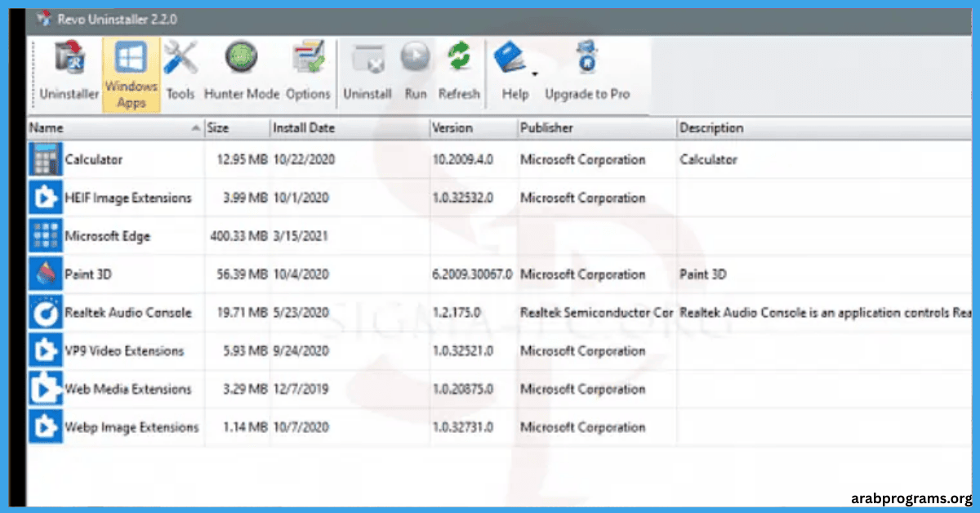Click the Microsoft Edge name text
The width and height of the screenshot is (980, 513).
click(108, 237)
